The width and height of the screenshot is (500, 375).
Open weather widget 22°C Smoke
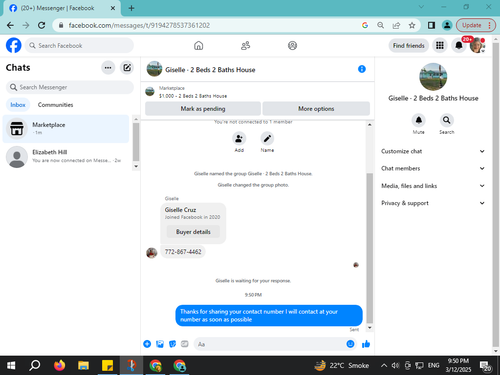coord(342,366)
